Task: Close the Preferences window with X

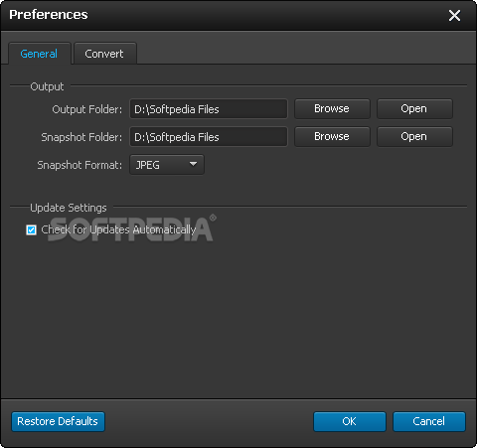Action: coord(454,15)
